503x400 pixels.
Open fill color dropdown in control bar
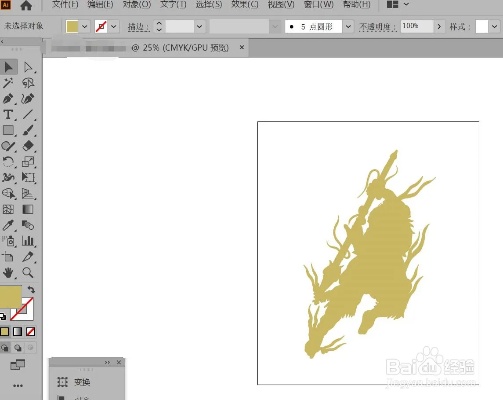point(84,26)
